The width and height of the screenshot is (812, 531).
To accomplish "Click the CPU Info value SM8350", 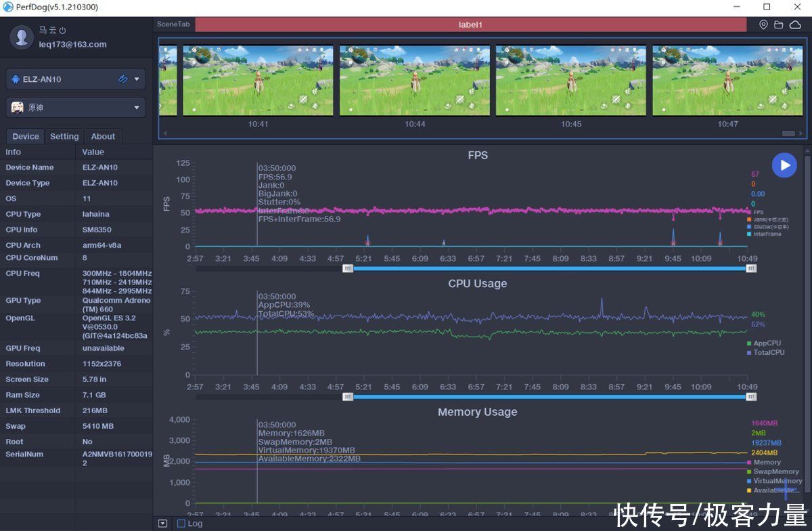I will tap(97, 230).
